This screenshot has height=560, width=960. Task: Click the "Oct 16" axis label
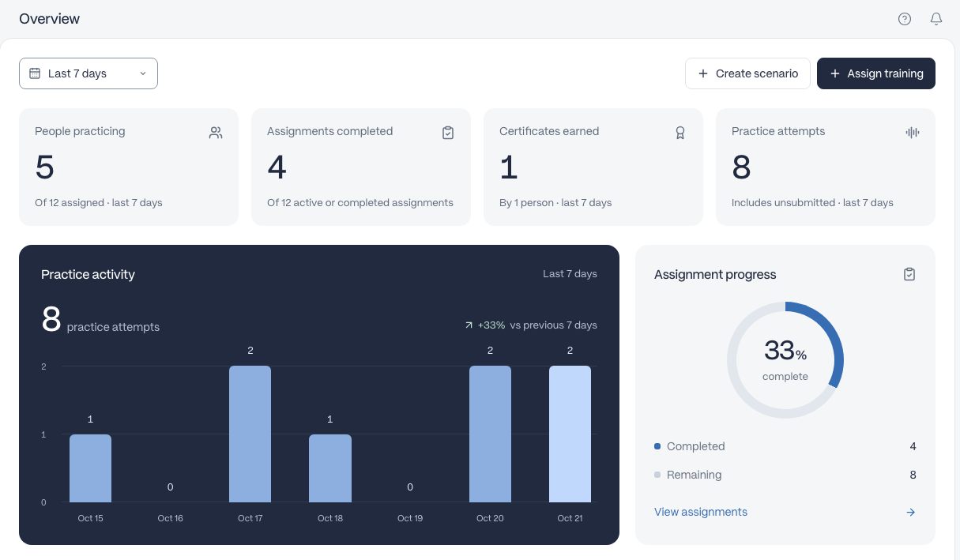(171, 518)
